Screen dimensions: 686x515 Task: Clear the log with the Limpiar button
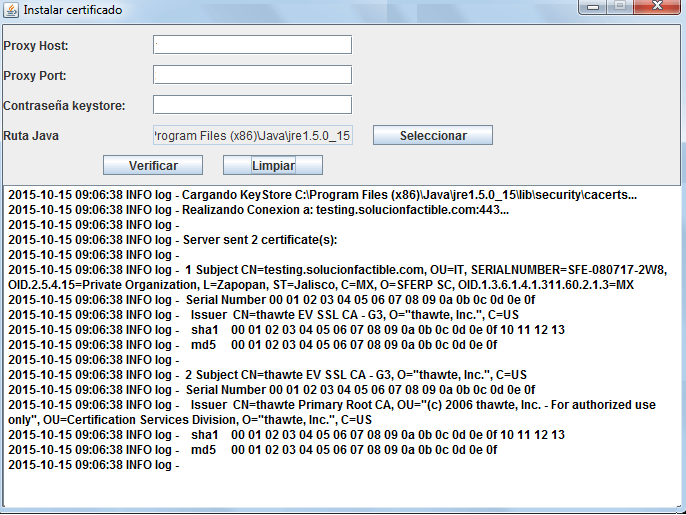click(x=272, y=165)
